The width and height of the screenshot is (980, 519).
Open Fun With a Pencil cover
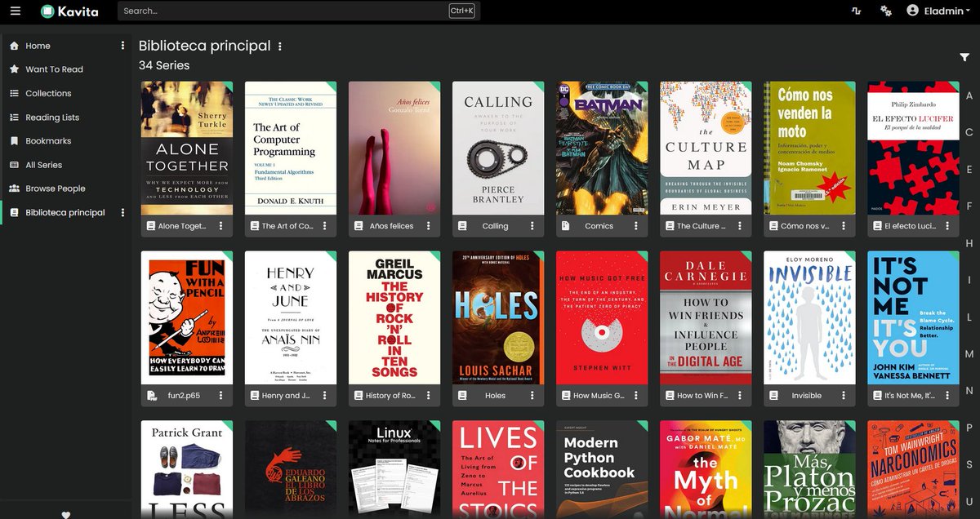point(187,317)
